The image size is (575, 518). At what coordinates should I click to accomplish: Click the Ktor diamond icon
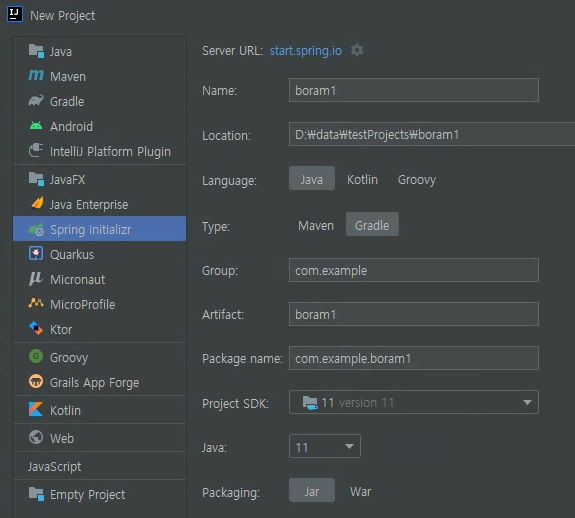point(36,328)
